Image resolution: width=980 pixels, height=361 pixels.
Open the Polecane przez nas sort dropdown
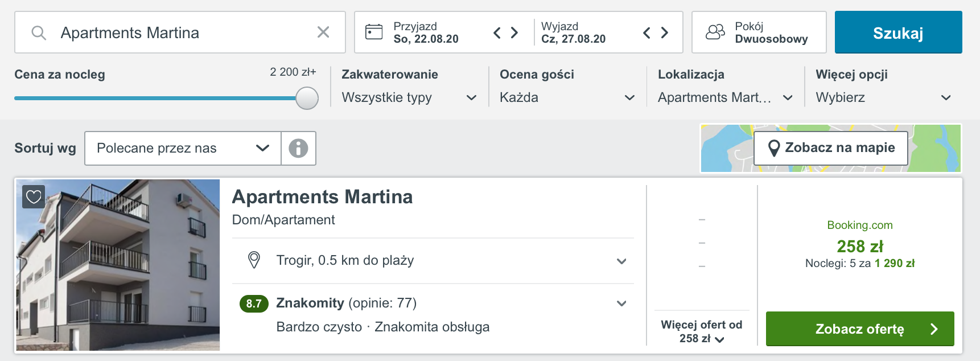tap(183, 148)
